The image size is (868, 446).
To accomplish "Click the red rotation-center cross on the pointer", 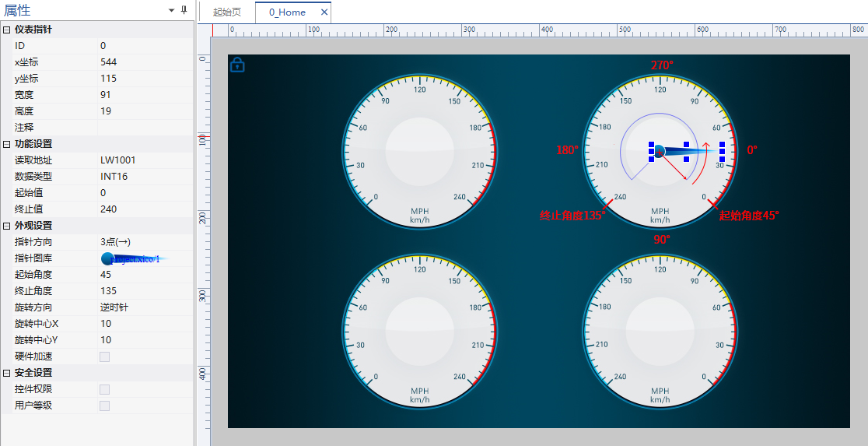I will [659, 152].
